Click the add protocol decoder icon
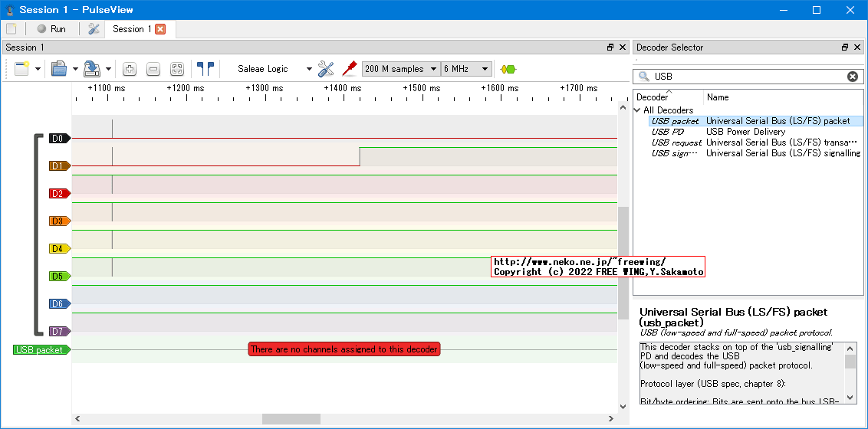This screenshot has width=868, height=429. [x=508, y=69]
